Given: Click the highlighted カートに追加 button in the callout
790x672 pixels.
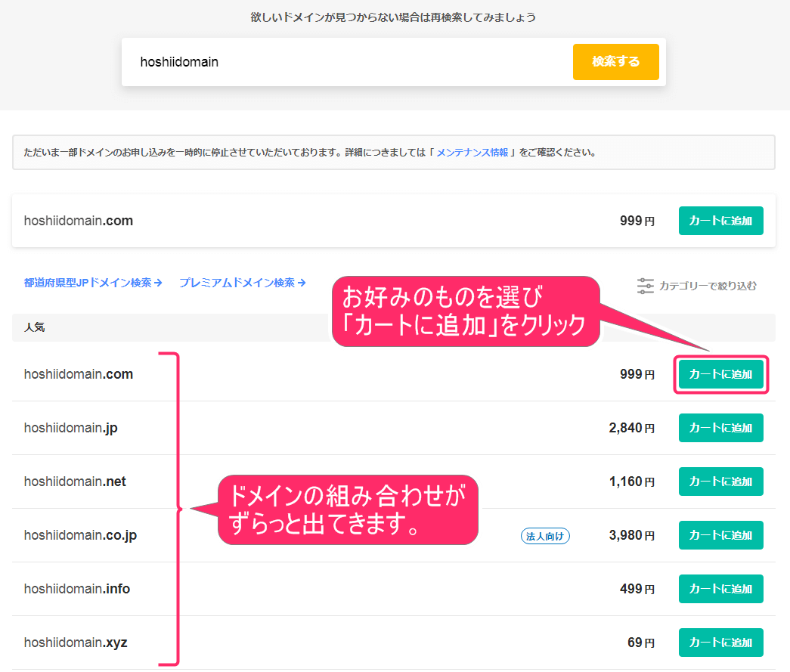Looking at the screenshot, I should click(x=720, y=374).
